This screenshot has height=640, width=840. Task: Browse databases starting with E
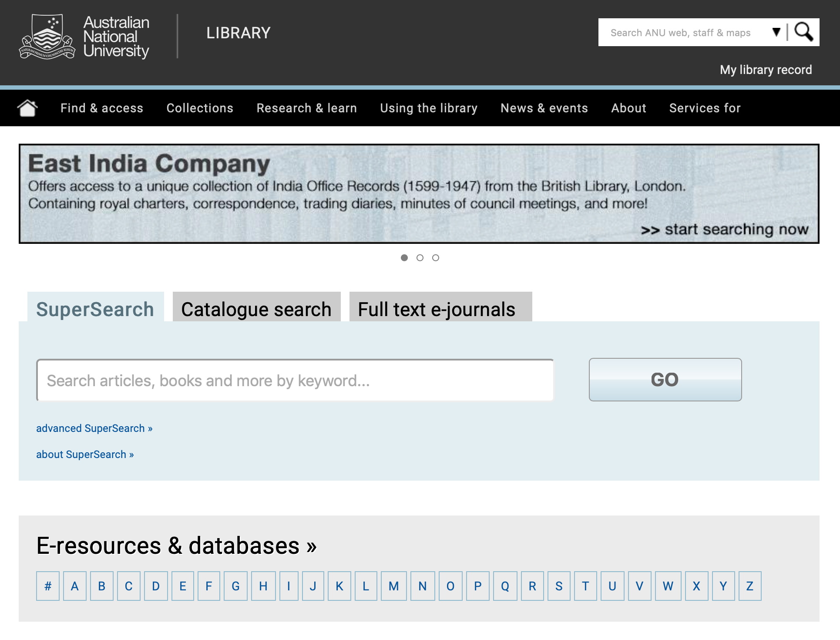(183, 586)
